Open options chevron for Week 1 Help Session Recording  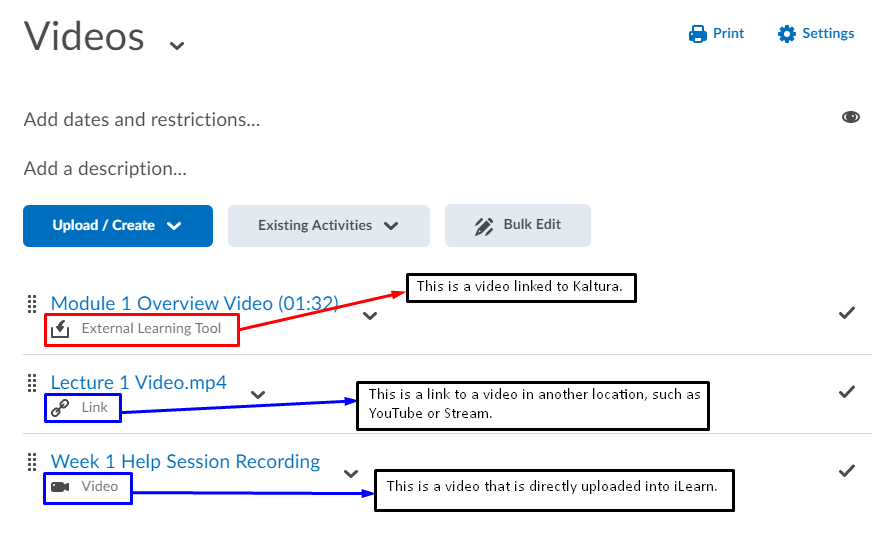pos(351,473)
